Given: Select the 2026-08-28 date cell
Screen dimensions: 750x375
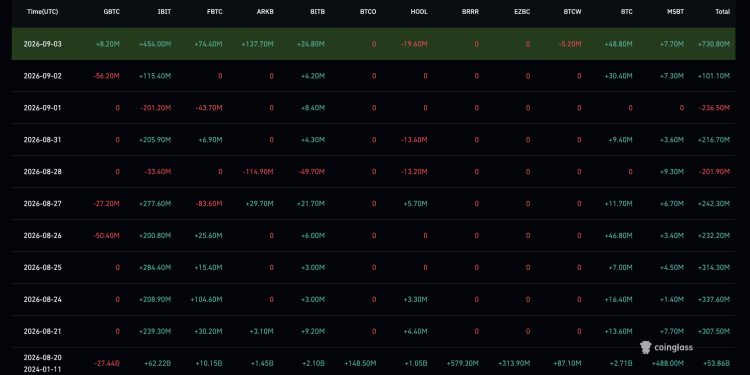Looking at the screenshot, I should point(43,172).
